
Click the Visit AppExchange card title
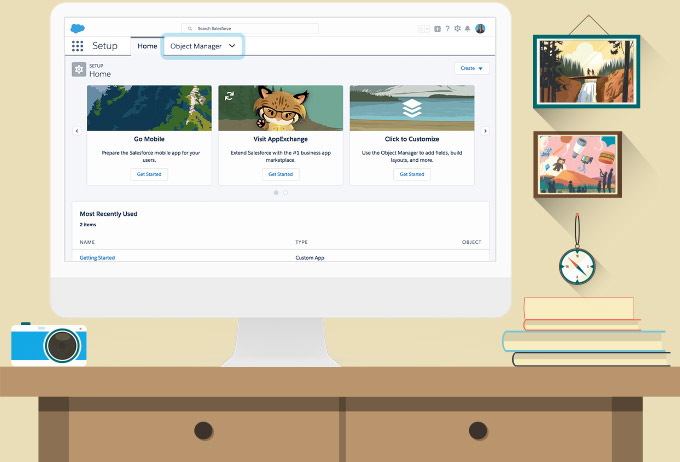(281, 139)
